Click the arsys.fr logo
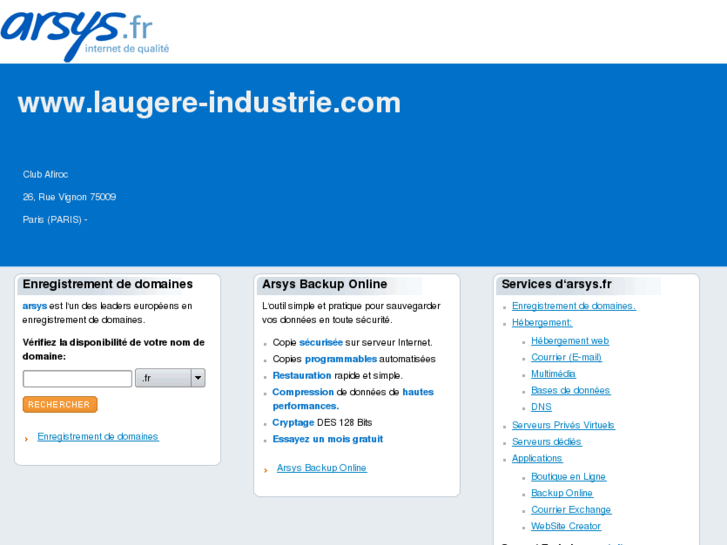Image resolution: width=727 pixels, height=545 pixels. click(x=85, y=35)
